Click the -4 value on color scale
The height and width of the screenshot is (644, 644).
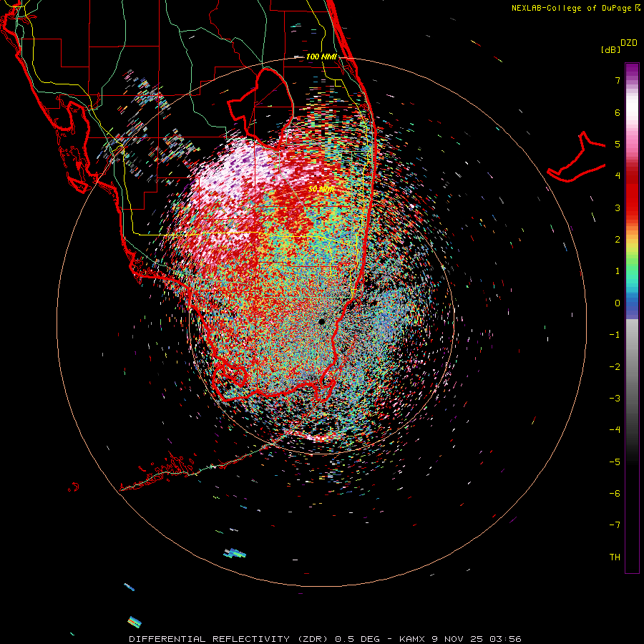[x=615, y=429]
